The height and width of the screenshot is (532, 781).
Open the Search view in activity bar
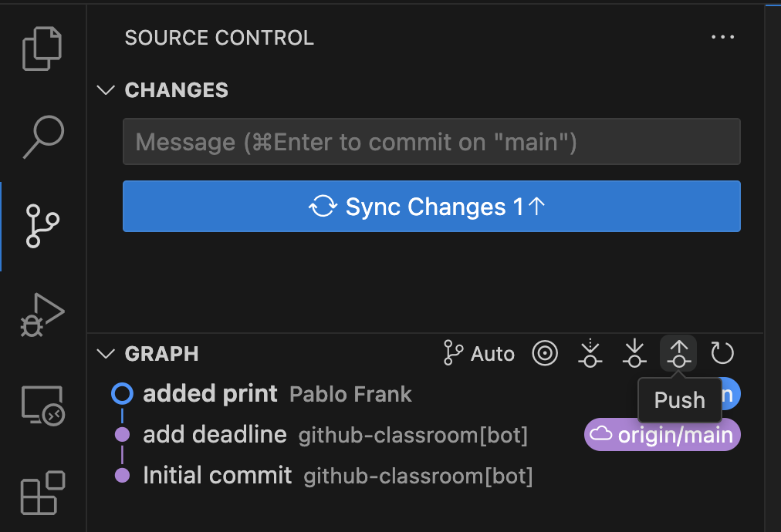tap(42, 136)
